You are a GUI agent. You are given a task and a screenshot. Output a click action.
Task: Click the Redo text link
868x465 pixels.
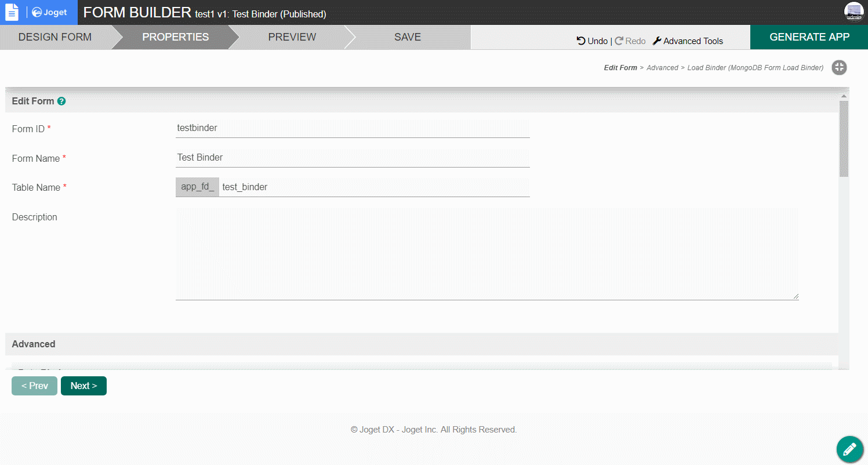pos(635,41)
